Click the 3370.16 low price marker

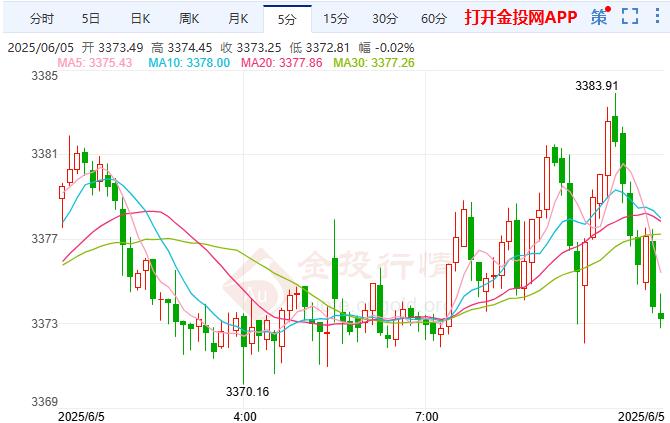tap(247, 391)
